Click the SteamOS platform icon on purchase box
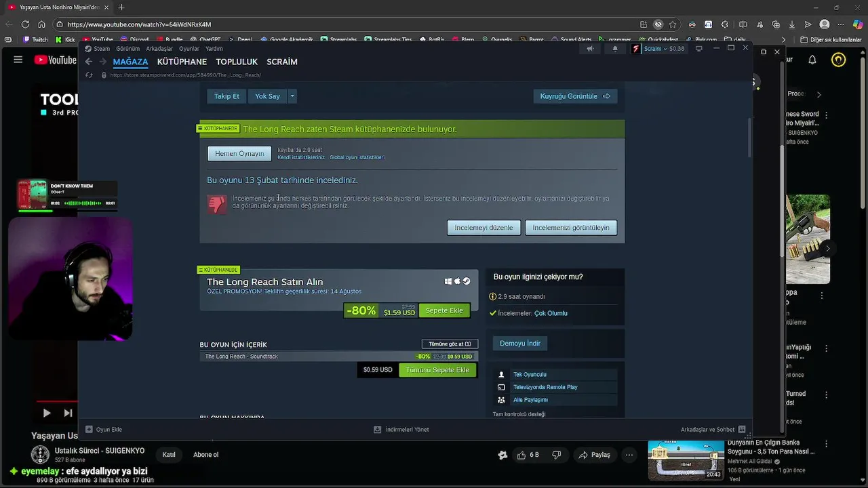Viewport: 868px width, 488px height. tap(466, 281)
